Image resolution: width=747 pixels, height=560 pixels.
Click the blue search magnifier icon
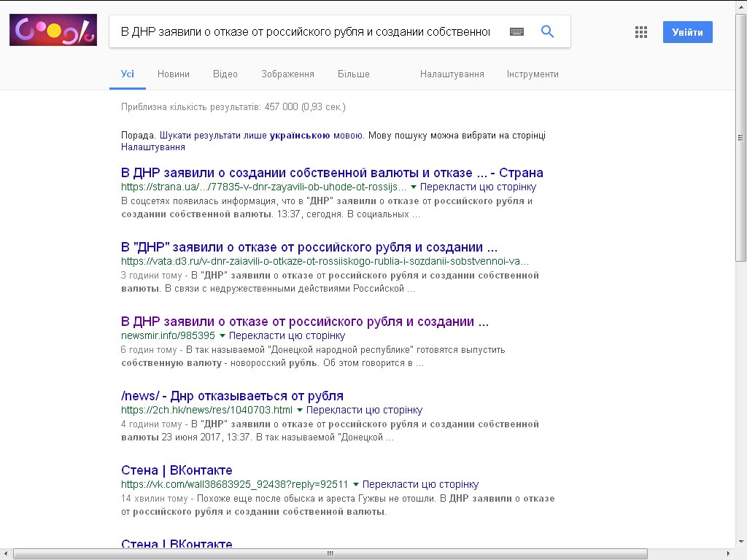[x=547, y=32]
